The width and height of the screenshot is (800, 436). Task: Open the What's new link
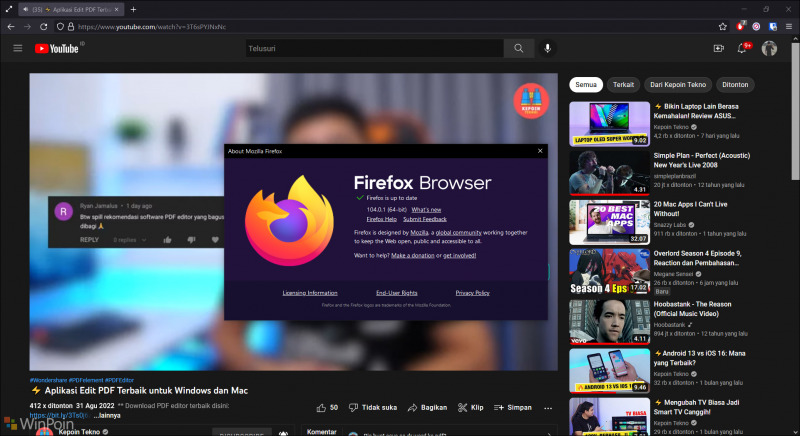pyautogui.click(x=426, y=210)
